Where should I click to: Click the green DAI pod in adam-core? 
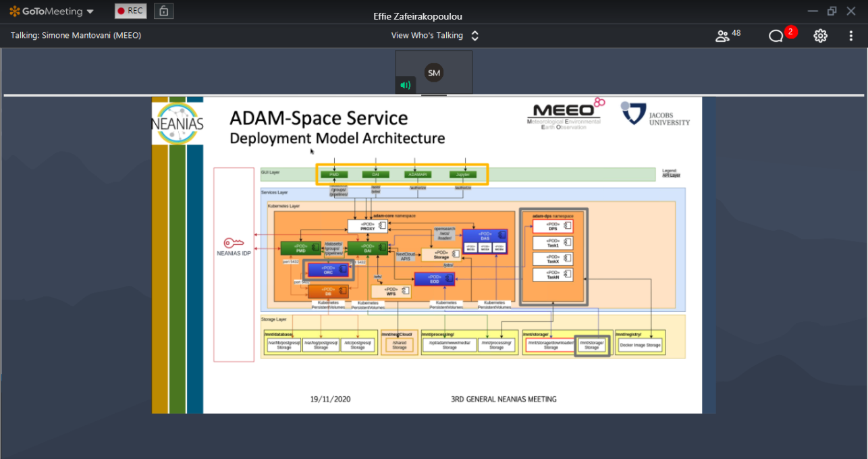pyautogui.click(x=368, y=248)
